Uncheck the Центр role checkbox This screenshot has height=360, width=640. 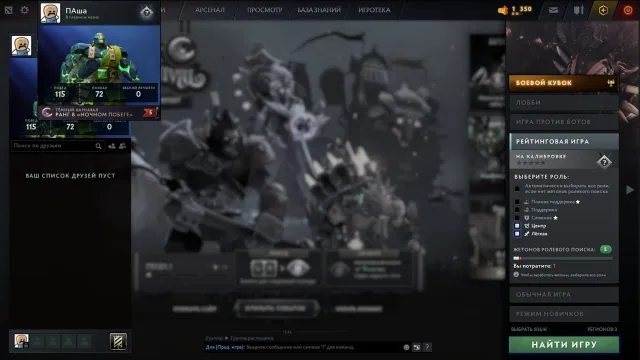(x=517, y=226)
